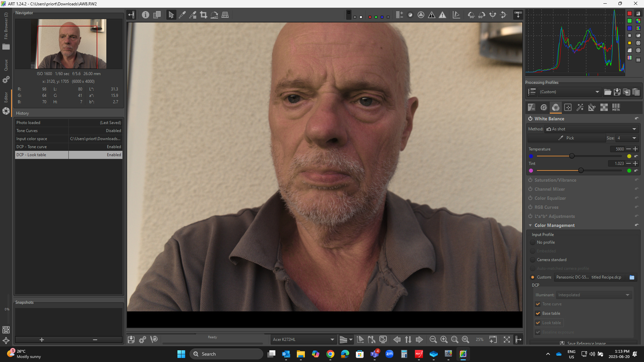Click the straighten/rotate tool icon

coord(214,15)
